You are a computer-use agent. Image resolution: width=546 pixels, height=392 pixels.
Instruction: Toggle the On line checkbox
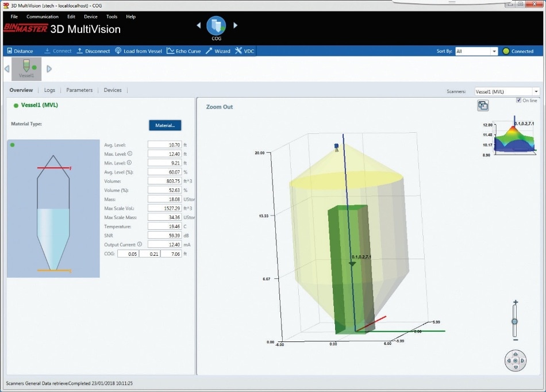coord(518,100)
